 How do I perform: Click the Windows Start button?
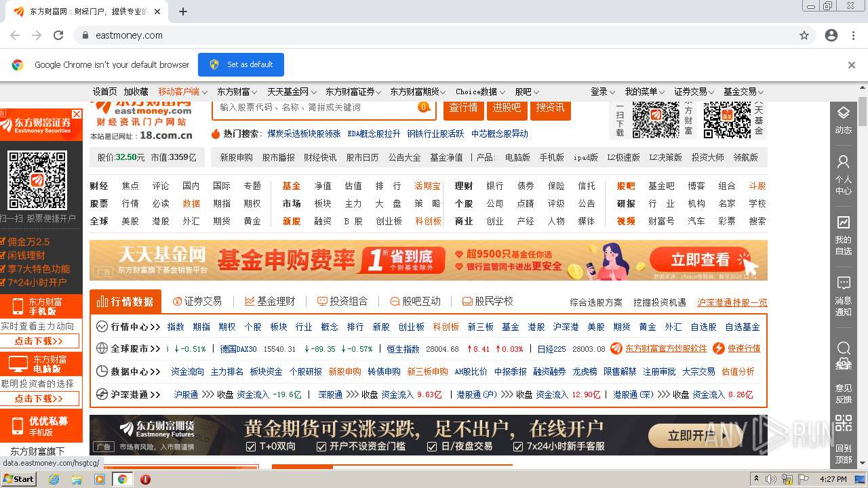tap(18, 479)
